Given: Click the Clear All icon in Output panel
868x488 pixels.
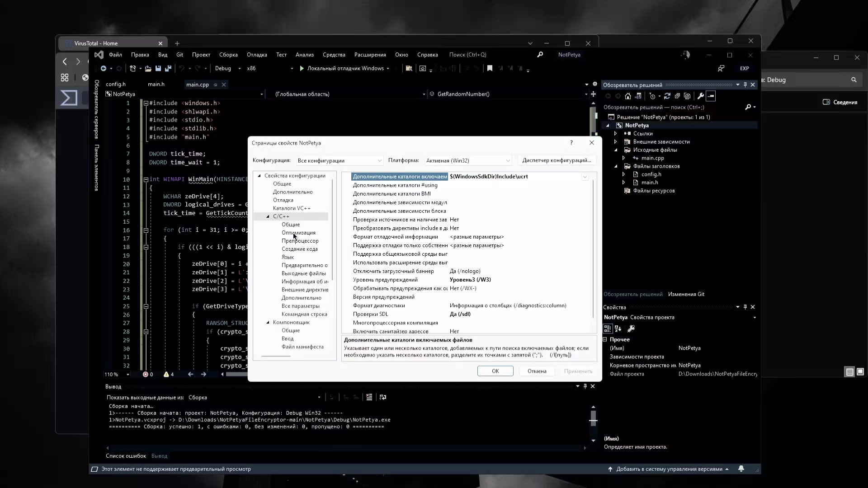Looking at the screenshot, I should click(369, 398).
